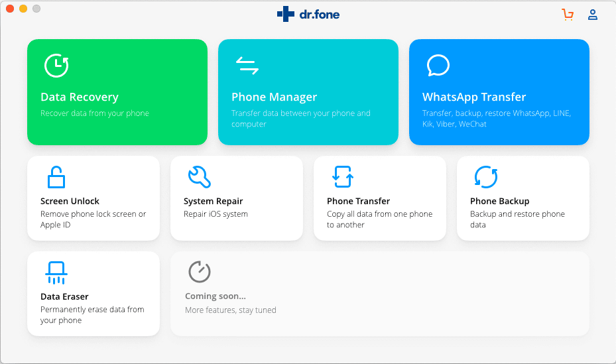Open WhatsApp Transfer module title
Viewport: 616px width, 364px height.
point(474,97)
